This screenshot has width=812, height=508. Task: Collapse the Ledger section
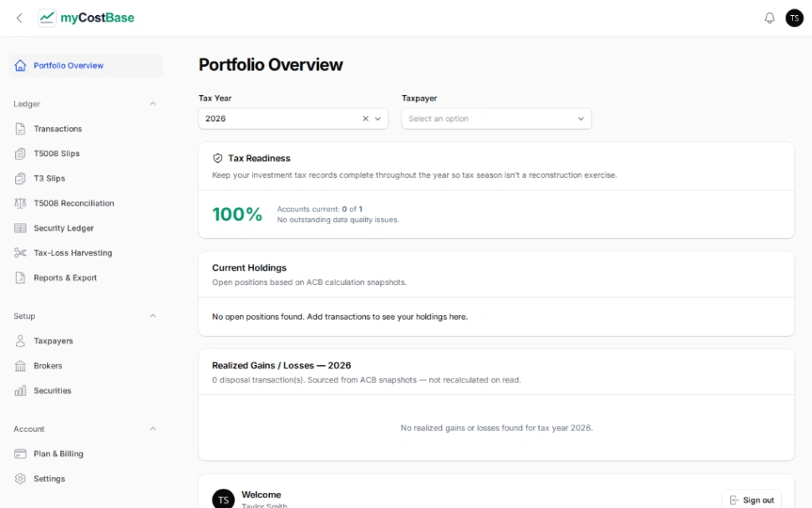[x=153, y=104]
